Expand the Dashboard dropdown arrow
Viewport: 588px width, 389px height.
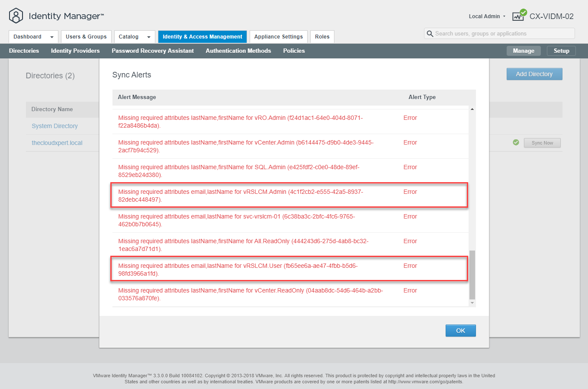point(52,37)
